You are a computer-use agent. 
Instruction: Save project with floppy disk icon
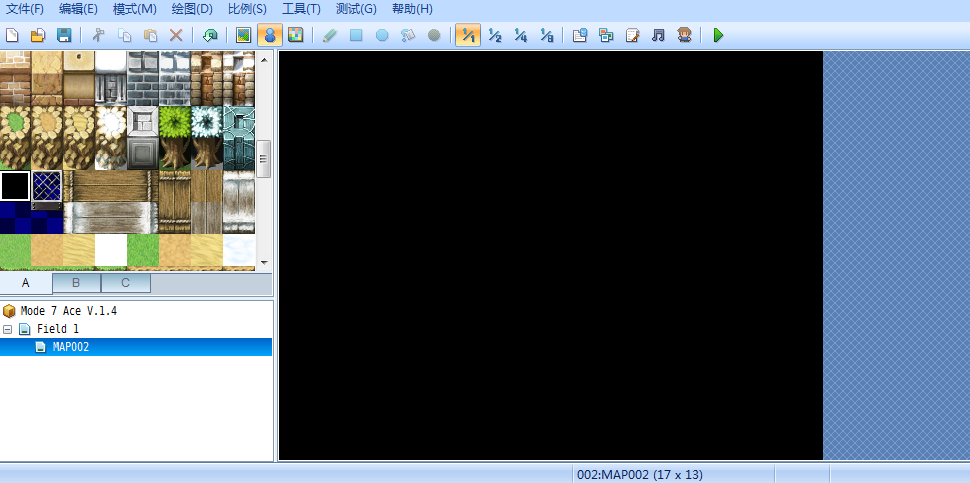[x=64, y=35]
